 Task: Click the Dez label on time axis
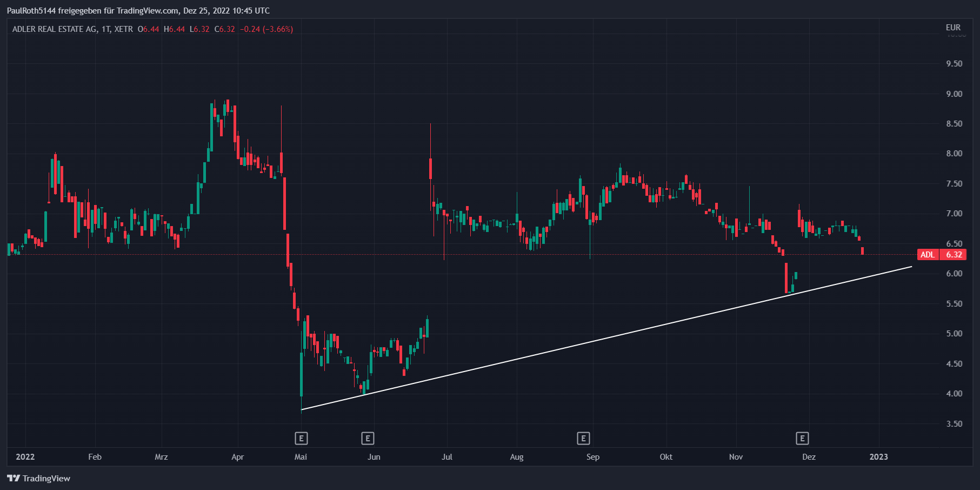click(809, 457)
